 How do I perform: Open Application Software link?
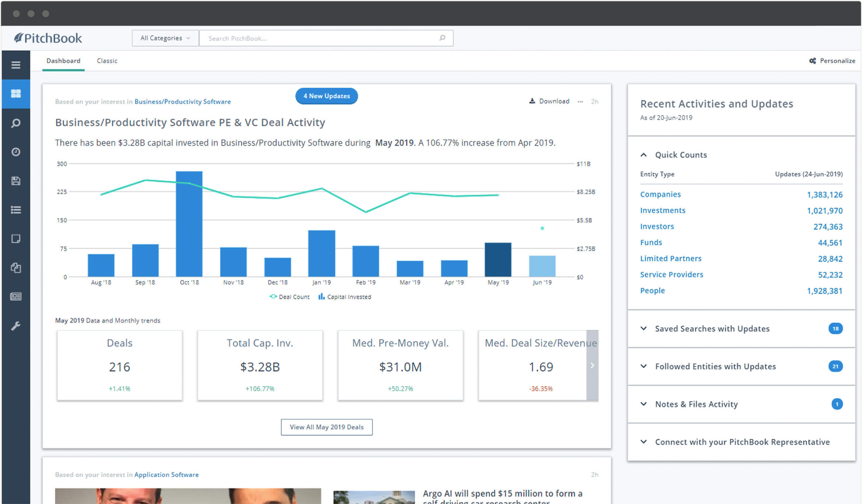(167, 475)
